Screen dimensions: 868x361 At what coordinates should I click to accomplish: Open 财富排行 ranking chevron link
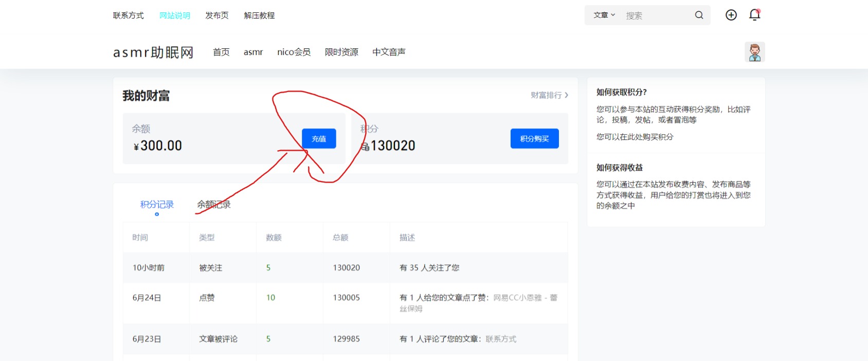click(549, 95)
